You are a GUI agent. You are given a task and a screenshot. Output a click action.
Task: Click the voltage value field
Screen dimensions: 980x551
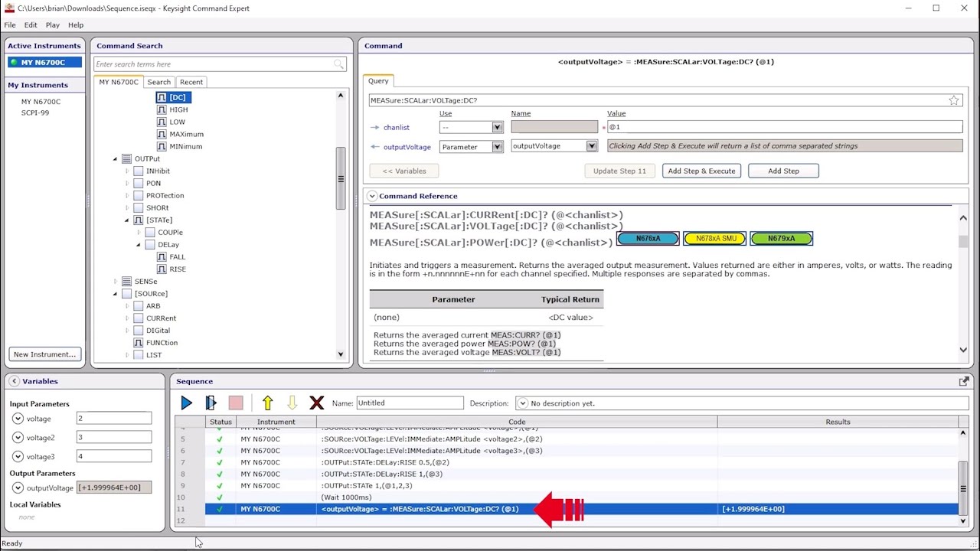click(x=114, y=419)
